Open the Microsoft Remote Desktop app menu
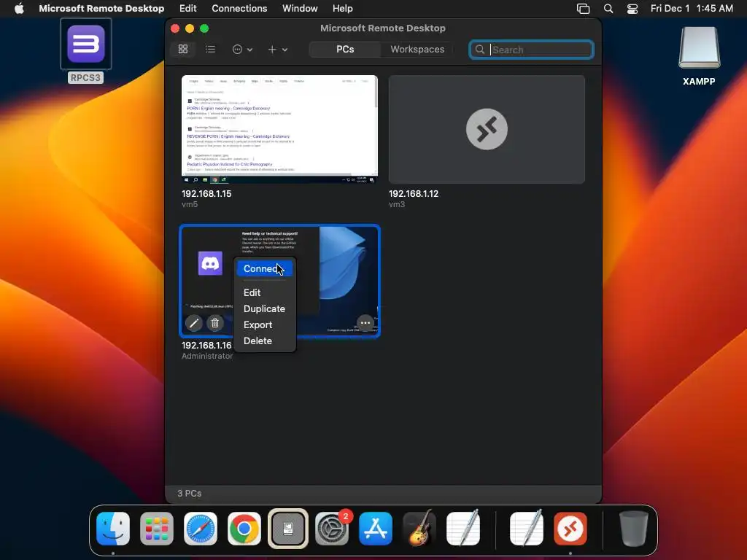Viewport: 747px width, 560px height. point(101,8)
